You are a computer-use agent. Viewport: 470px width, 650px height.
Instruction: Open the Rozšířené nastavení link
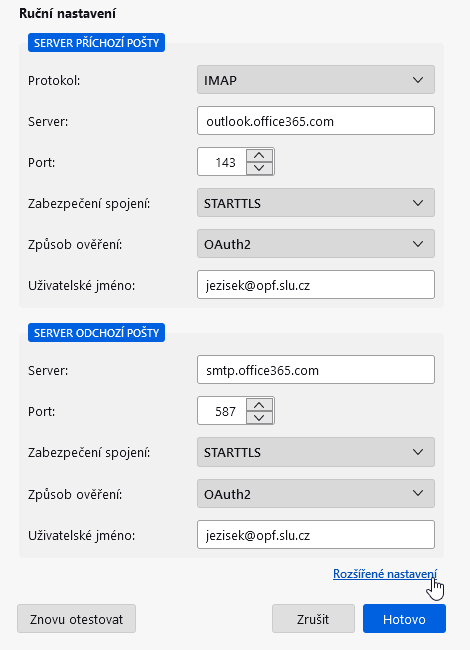point(385,574)
